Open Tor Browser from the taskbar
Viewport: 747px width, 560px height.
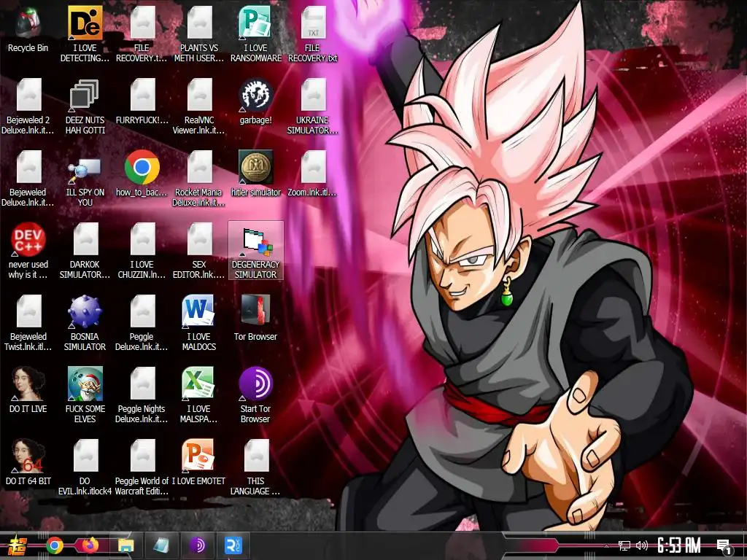[198, 545]
